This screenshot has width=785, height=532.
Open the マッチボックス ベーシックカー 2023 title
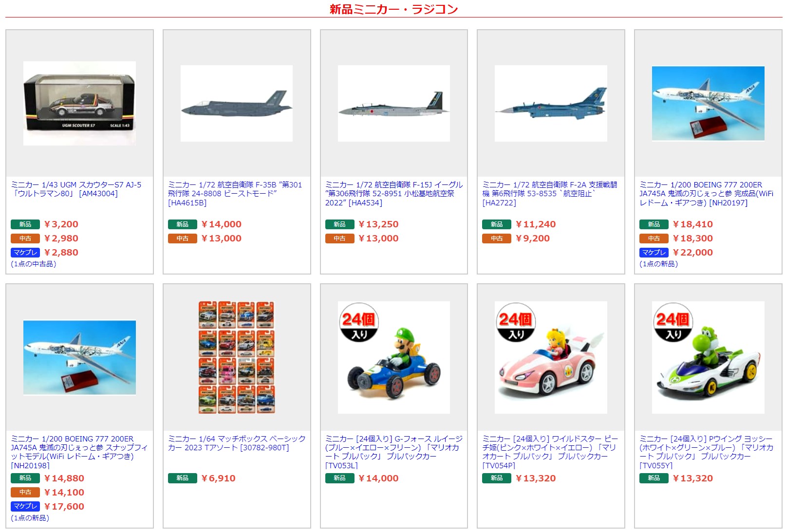point(237,443)
